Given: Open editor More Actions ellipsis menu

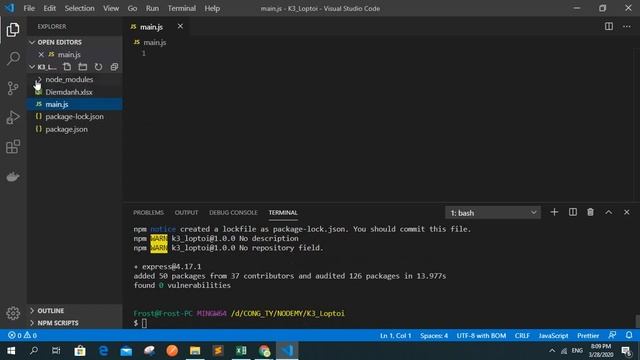Looking at the screenshot, I should click(x=627, y=27).
